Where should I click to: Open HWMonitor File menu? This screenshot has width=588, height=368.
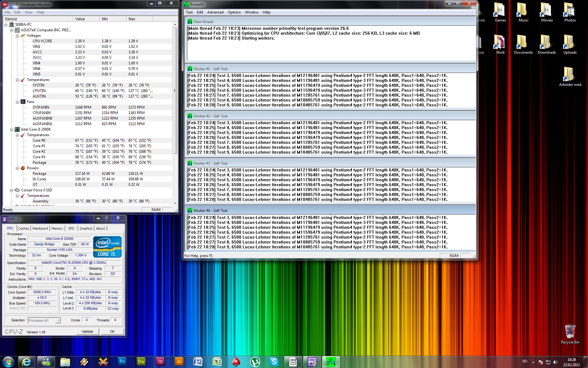coord(7,12)
